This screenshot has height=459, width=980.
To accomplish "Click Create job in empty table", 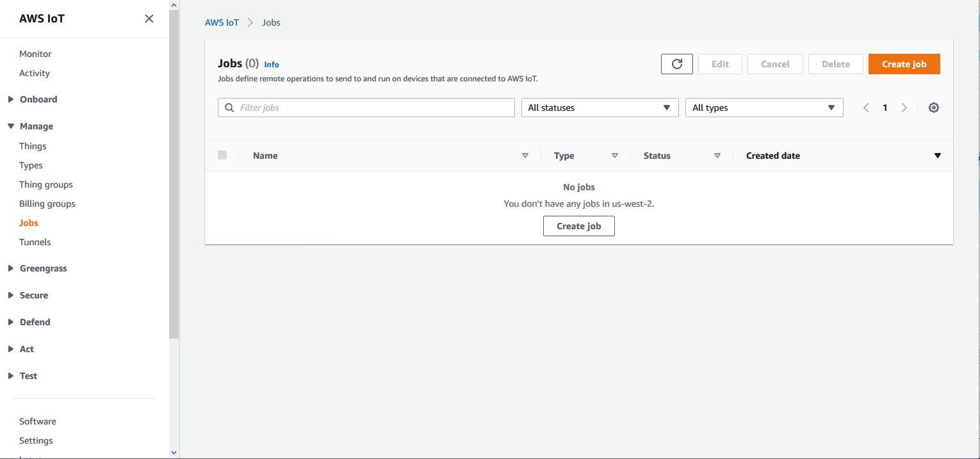I will [579, 226].
